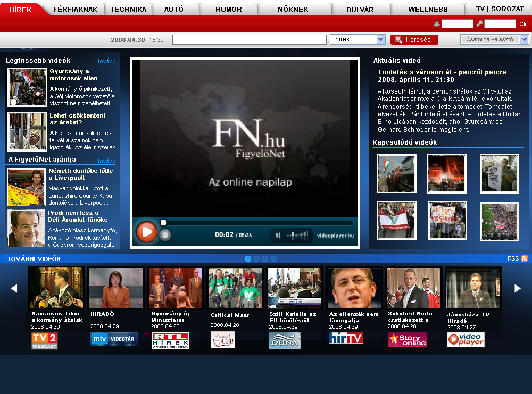
Task: Open the Cafe channel logo
Action: [x=223, y=340]
